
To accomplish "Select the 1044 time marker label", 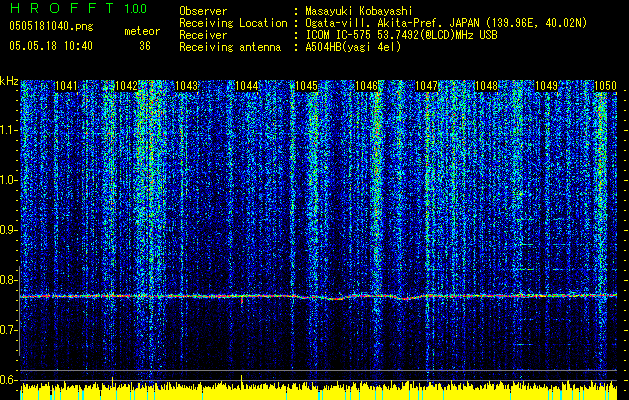I will (247, 86).
